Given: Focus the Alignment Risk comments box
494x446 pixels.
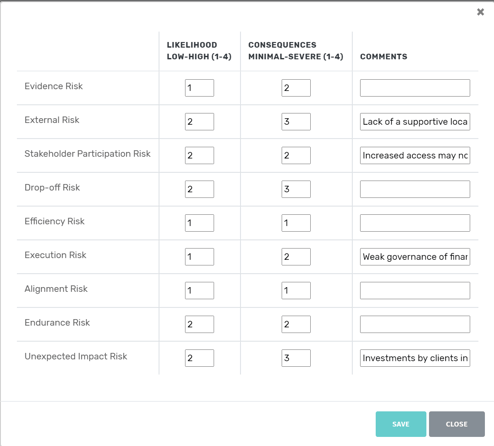Looking at the screenshot, I should coord(415,290).
